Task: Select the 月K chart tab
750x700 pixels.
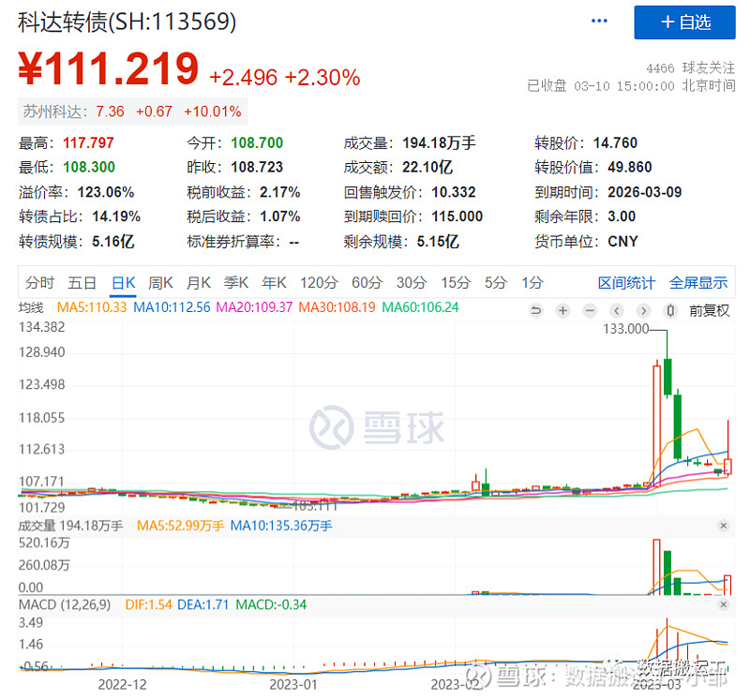Action: 199,283
